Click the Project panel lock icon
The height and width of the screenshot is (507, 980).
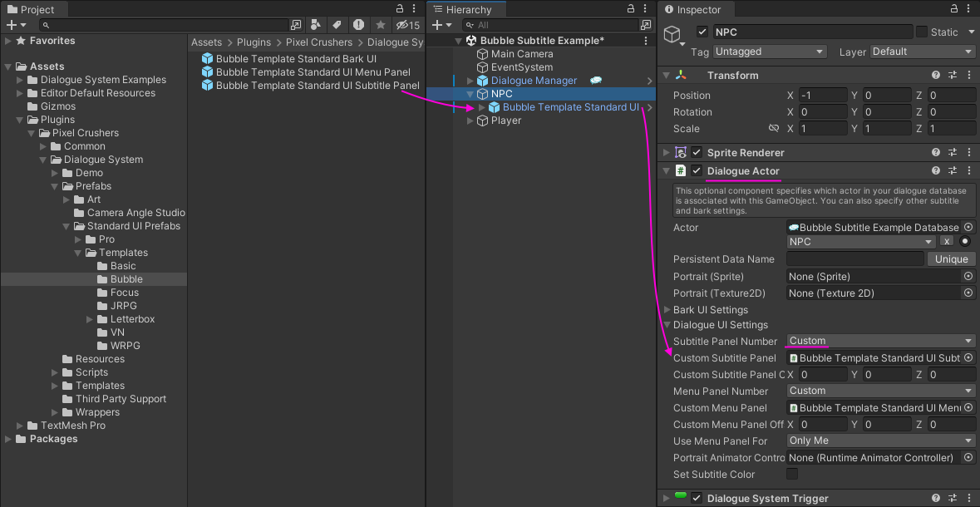[400, 9]
